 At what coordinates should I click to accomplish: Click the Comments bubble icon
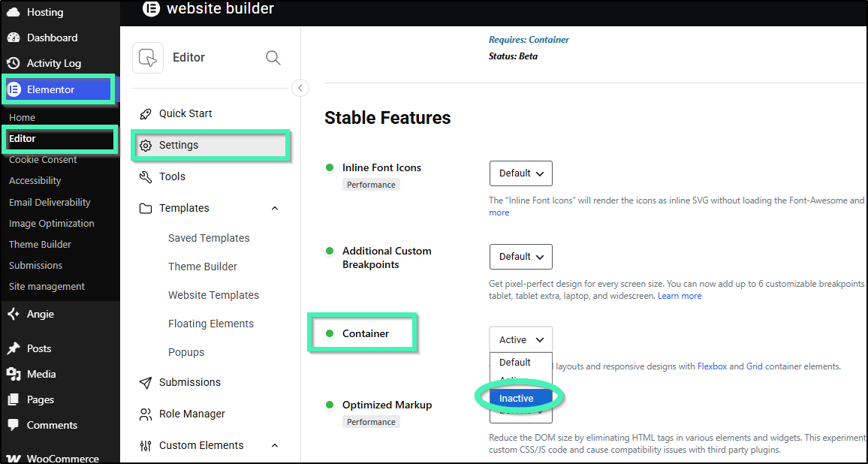tap(14, 425)
